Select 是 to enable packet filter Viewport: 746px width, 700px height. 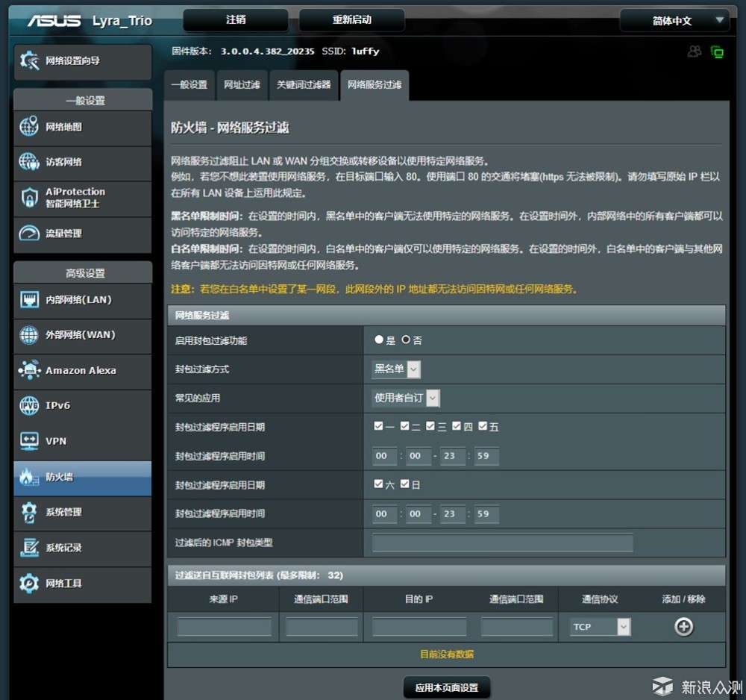pos(379,340)
